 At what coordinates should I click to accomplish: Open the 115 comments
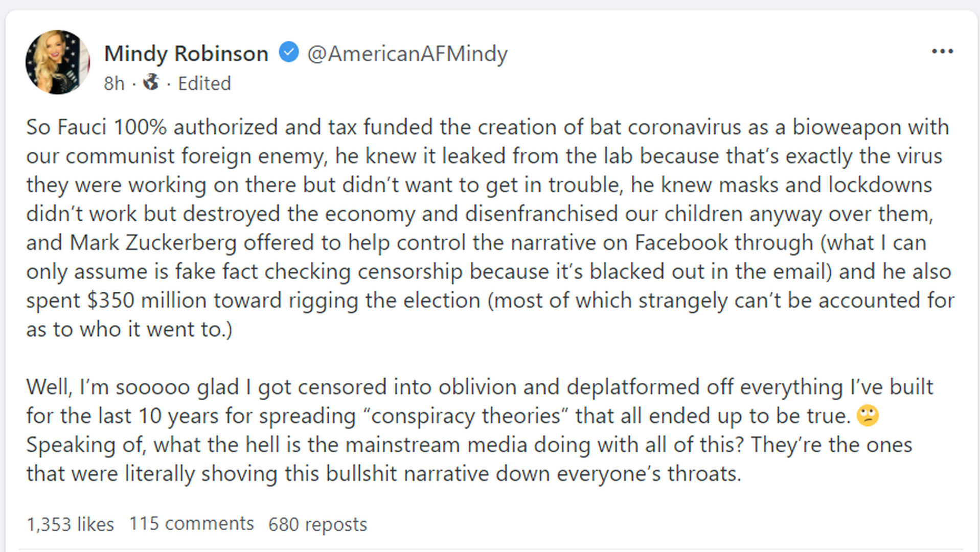click(x=191, y=523)
